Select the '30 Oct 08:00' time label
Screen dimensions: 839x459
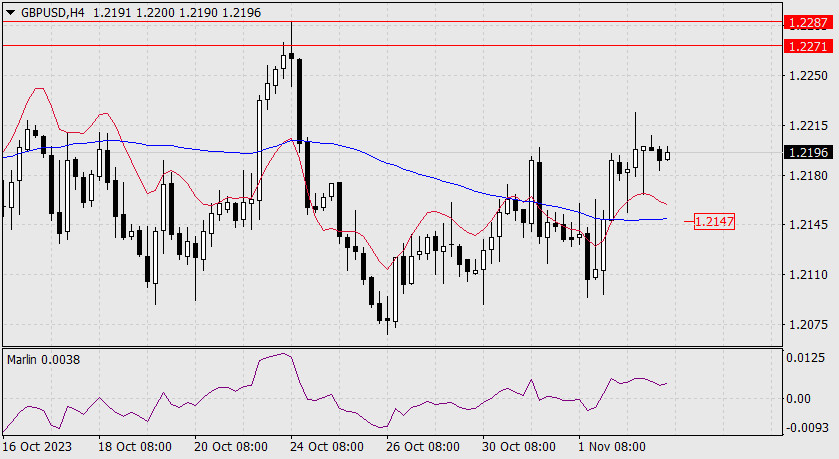(518, 447)
